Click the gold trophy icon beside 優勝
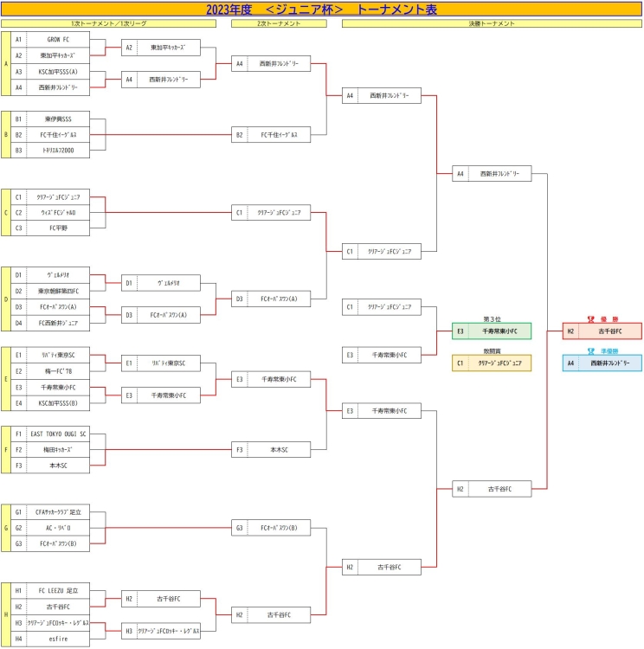Screen dimensions: 644x649 [x=590, y=318]
